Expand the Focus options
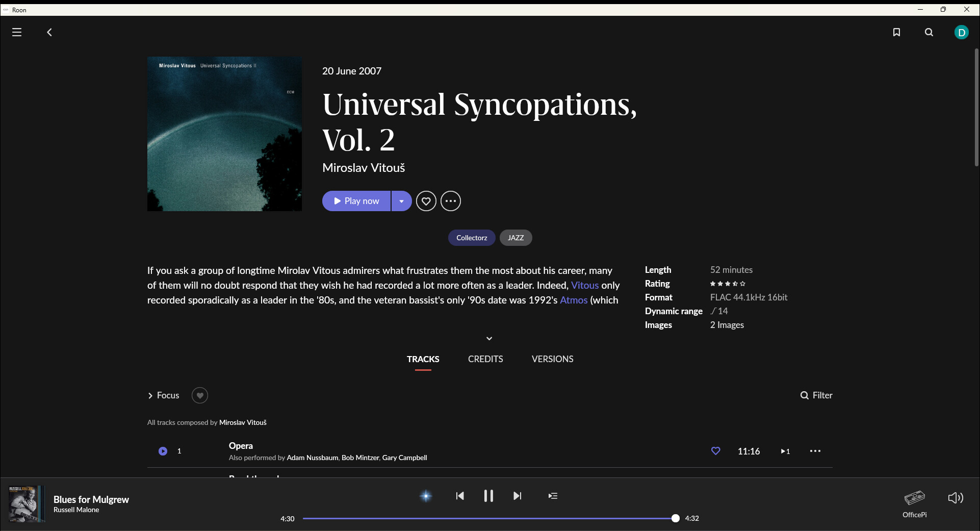 tap(163, 395)
